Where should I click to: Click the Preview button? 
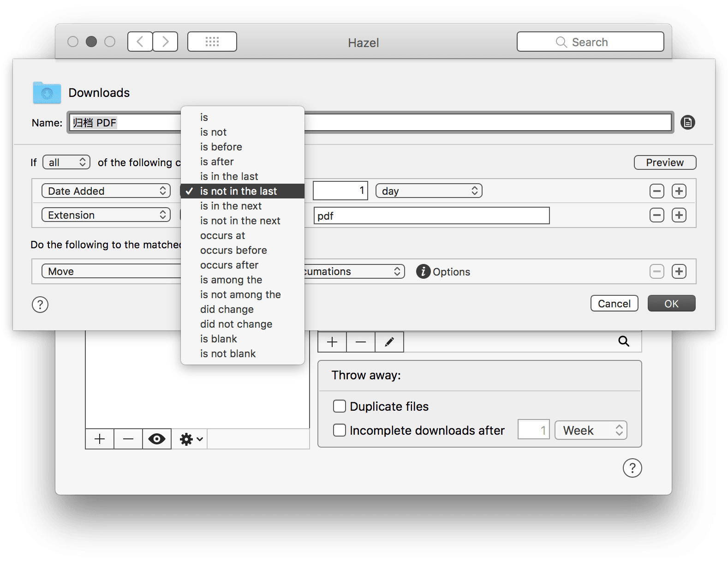click(664, 162)
